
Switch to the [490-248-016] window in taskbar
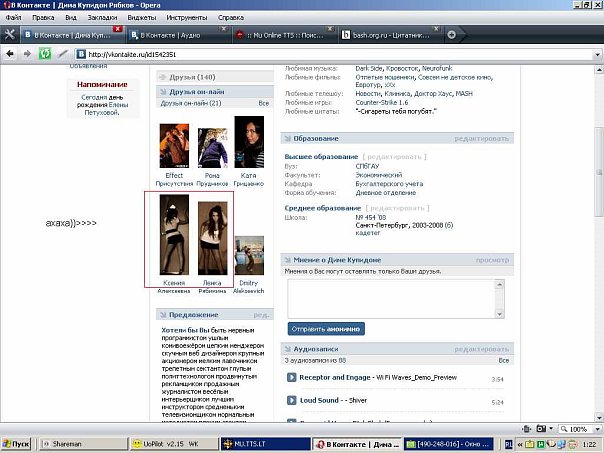(449, 444)
